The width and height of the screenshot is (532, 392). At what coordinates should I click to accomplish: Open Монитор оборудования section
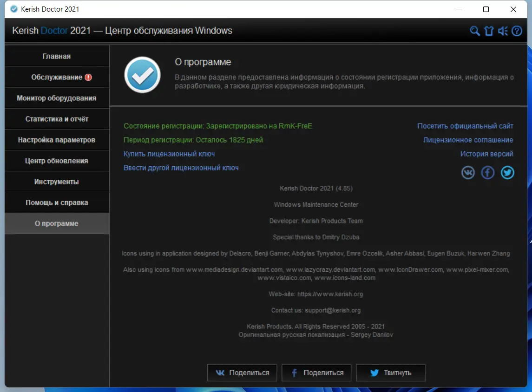click(x=57, y=98)
